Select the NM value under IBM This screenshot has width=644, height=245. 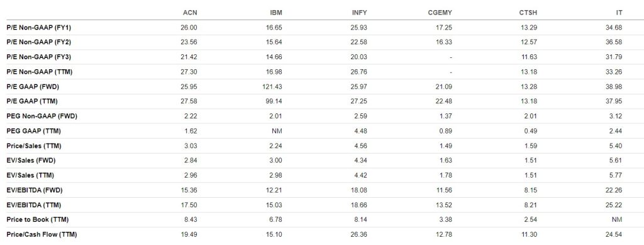tap(277, 131)
